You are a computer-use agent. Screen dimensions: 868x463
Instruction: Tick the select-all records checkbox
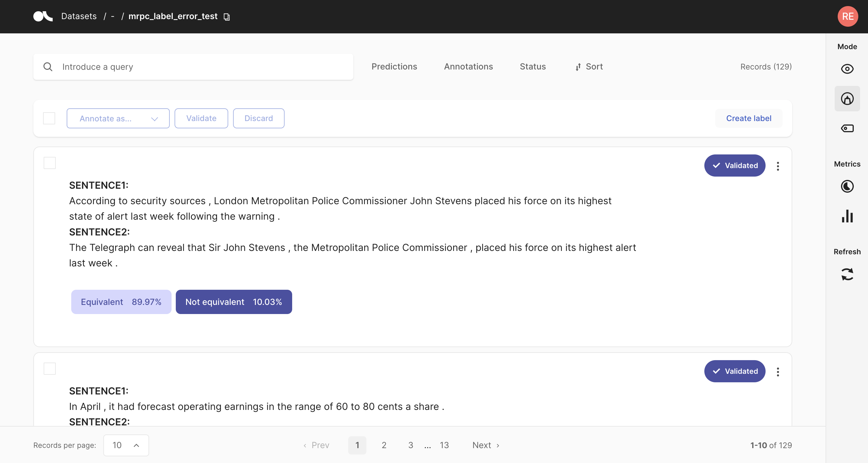coord(49,118)
